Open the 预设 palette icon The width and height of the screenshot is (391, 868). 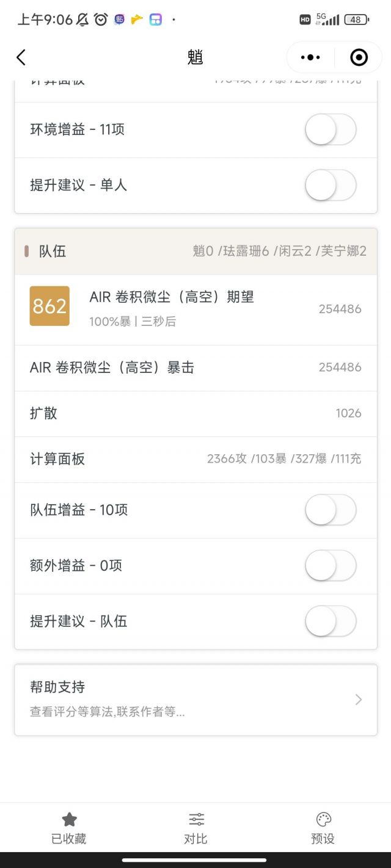click(x=322, y=819)
